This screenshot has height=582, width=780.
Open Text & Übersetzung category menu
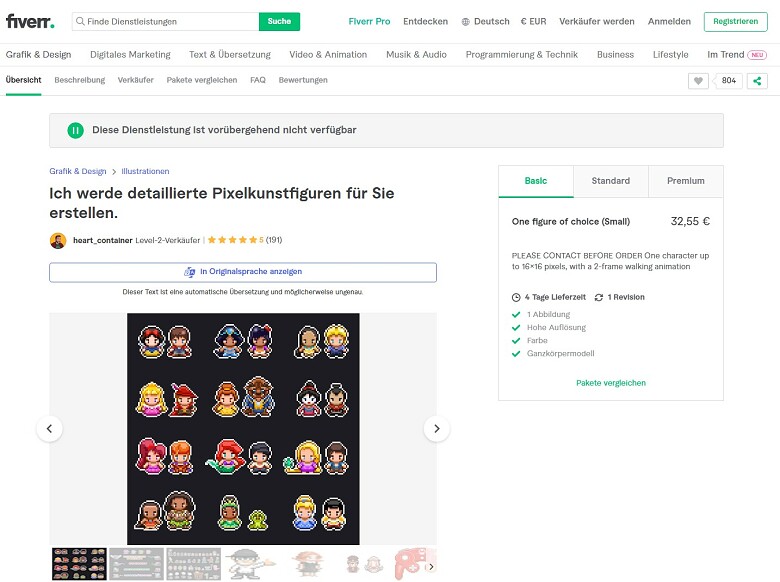(x=230, y=55)
